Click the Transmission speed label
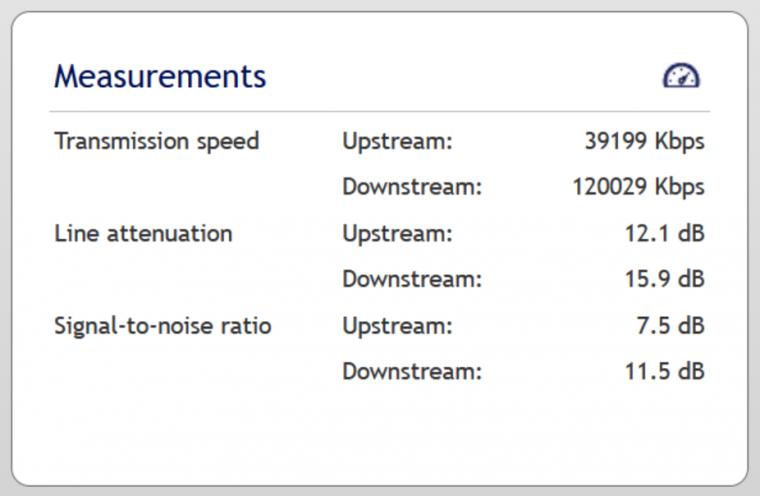Image resolution: width=760 pixels, height=496 pixels. [157, 142]
